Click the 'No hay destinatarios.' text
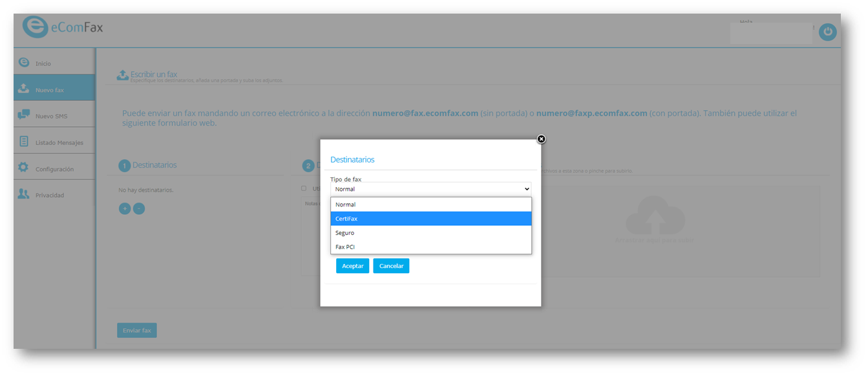The image size is (868, 376). [146, 190]
